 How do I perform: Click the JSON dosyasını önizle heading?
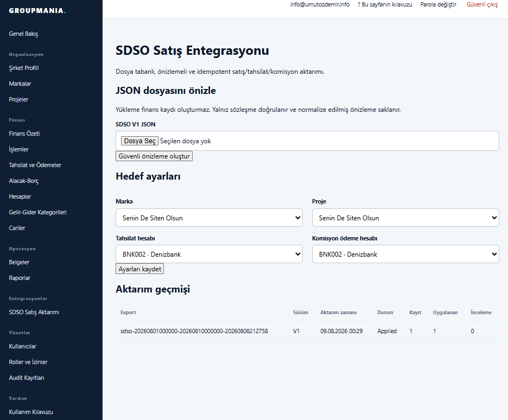[x=166, y=90]
